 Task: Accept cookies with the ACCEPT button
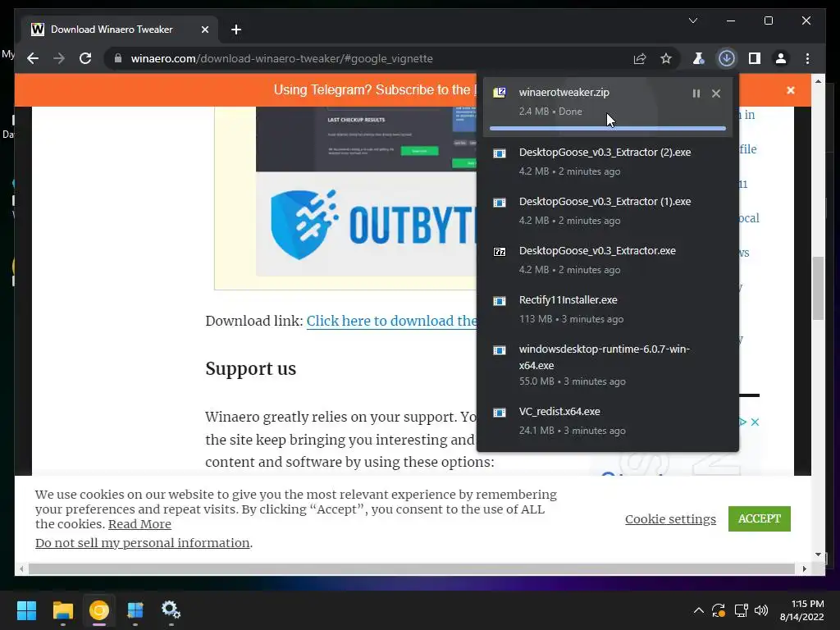point(759,518)
